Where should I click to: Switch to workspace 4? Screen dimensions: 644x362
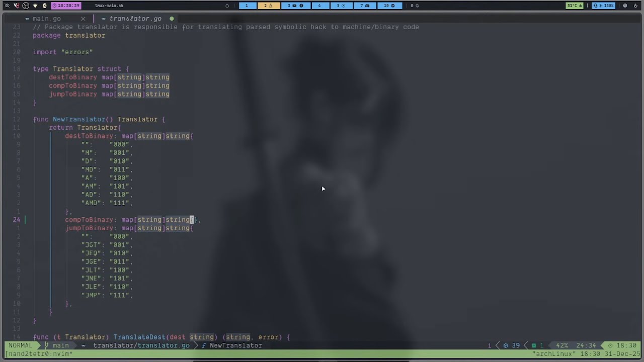[319, 6]
